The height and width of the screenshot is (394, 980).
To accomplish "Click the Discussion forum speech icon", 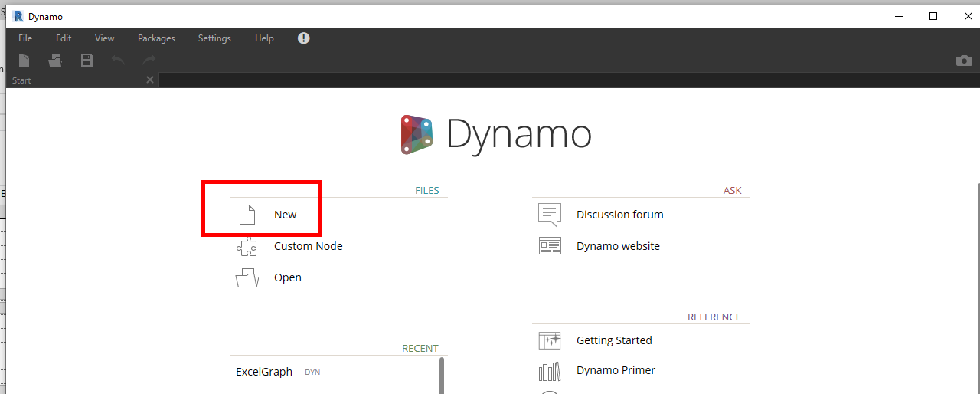I will (550, 215).
